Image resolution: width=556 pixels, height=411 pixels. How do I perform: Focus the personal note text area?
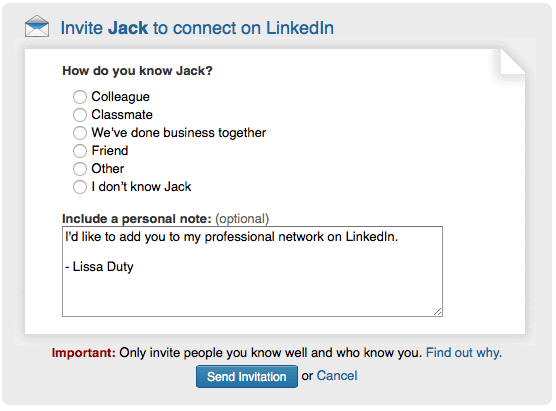click(x=252, y=271)
